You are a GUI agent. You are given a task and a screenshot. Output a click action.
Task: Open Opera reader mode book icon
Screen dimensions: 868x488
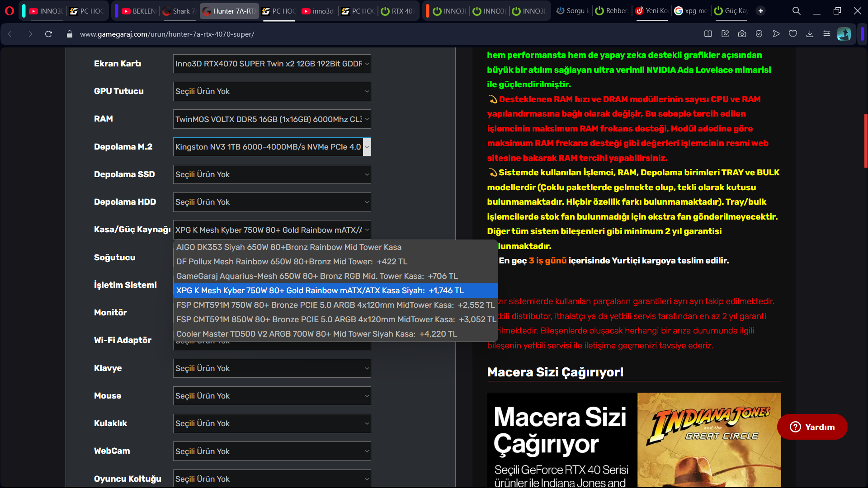point(708,34)
